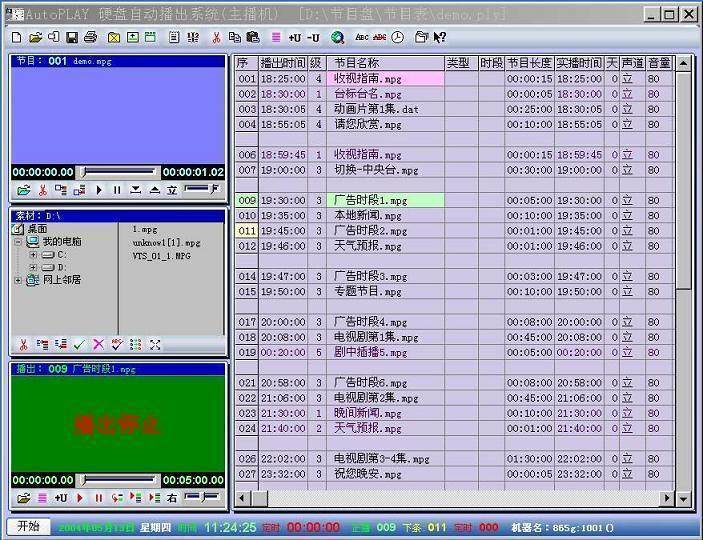Play the demo.mpg preview
703x540 pixels.
coord(99,190)
